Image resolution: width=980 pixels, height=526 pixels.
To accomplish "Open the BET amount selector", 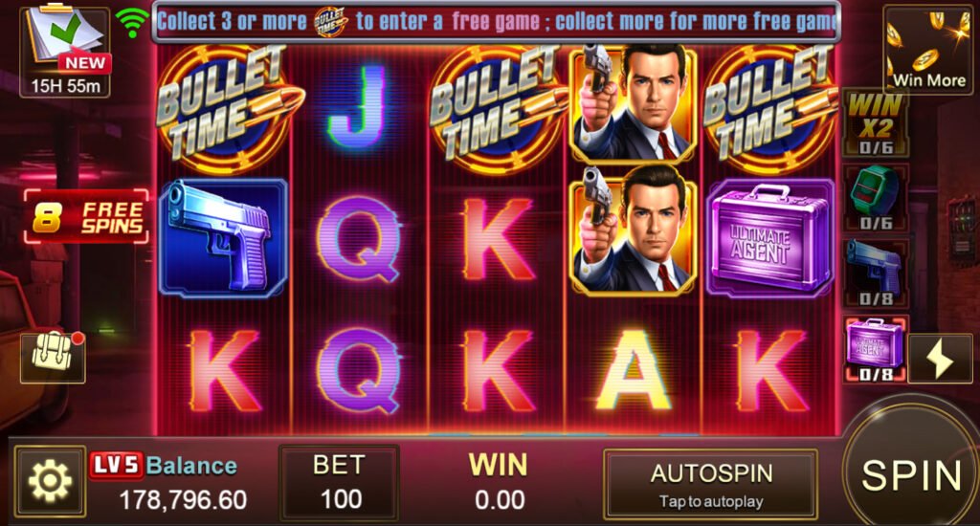I will tap(339, 483).
